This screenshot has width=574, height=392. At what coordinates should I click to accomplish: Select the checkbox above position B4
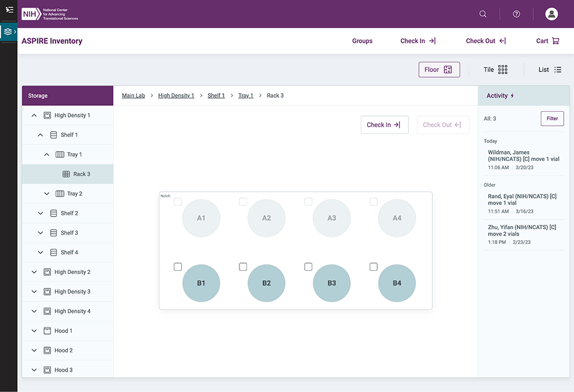[x=373, y=267]
